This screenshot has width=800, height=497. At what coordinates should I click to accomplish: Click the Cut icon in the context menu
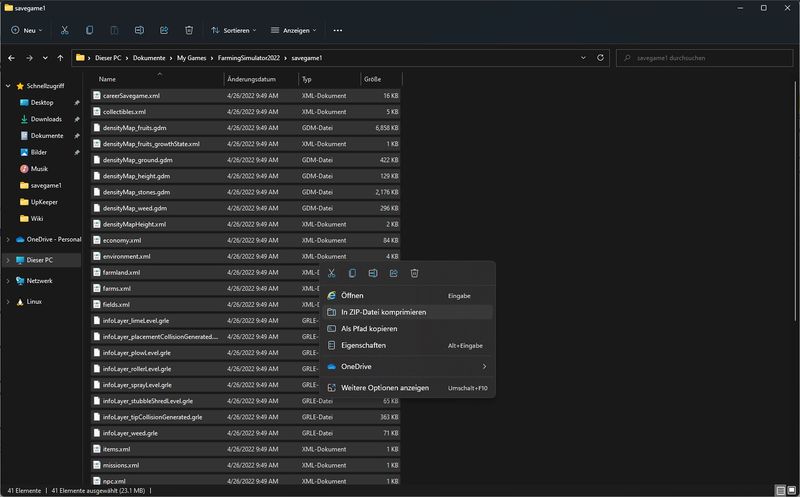[x=332, y=273]
